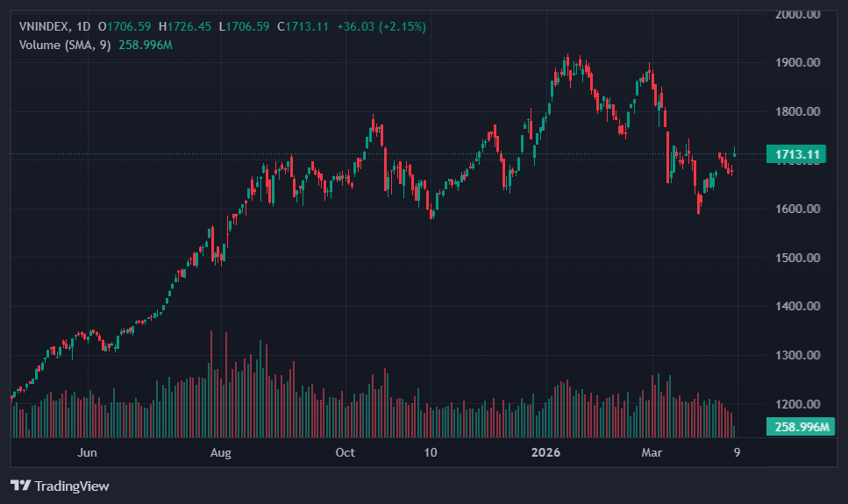
Task: Click the Mar label on time axis
Action: pos(652,453)
